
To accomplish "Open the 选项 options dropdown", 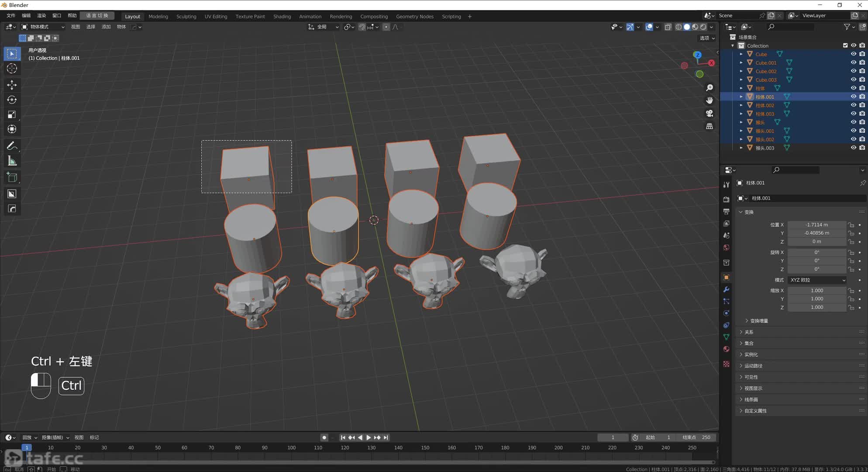I will point(707,38).
